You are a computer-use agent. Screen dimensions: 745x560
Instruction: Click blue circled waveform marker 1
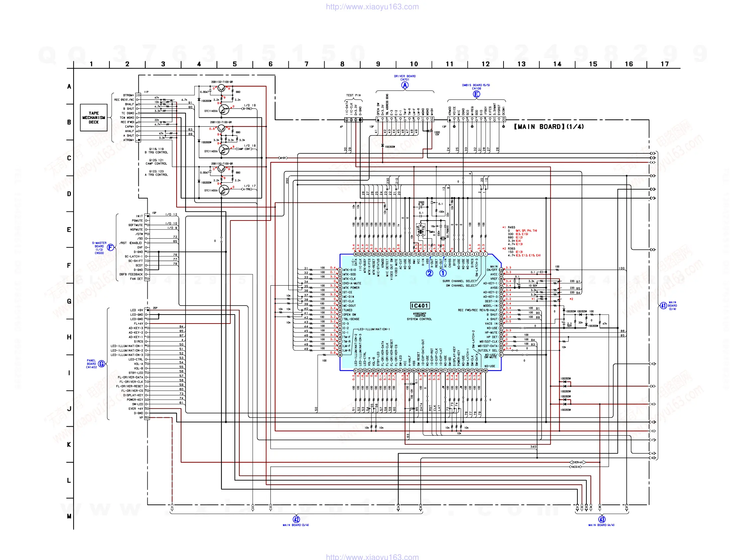[443, 273]
